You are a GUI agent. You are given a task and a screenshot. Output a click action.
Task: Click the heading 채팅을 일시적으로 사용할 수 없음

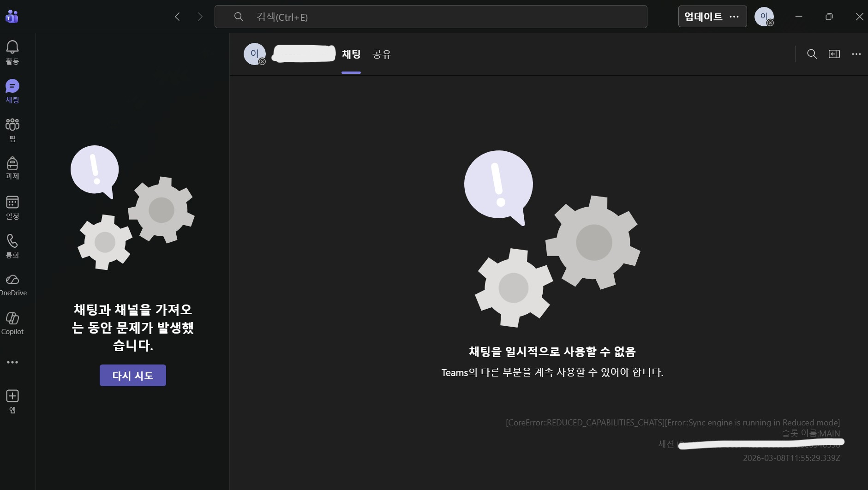pyautogui.click(x=552, y=352)
